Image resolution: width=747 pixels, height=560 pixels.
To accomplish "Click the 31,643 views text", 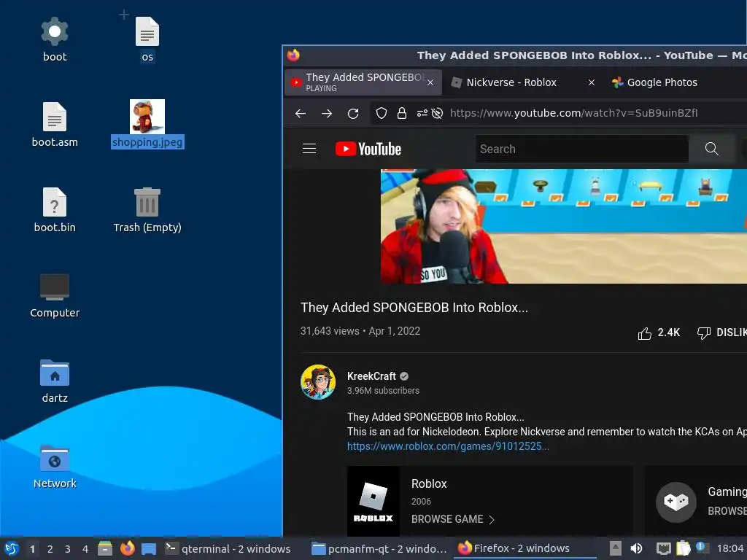I will [x=330, y=331].
